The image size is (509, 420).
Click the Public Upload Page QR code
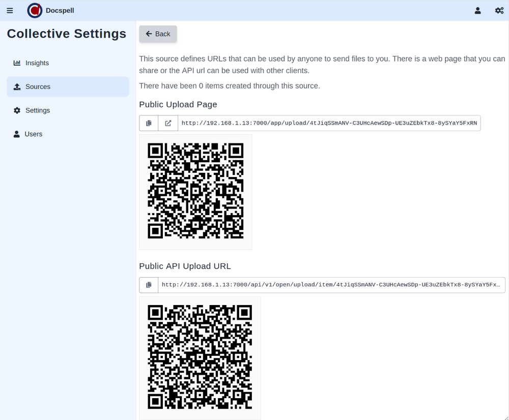point(195,191)
